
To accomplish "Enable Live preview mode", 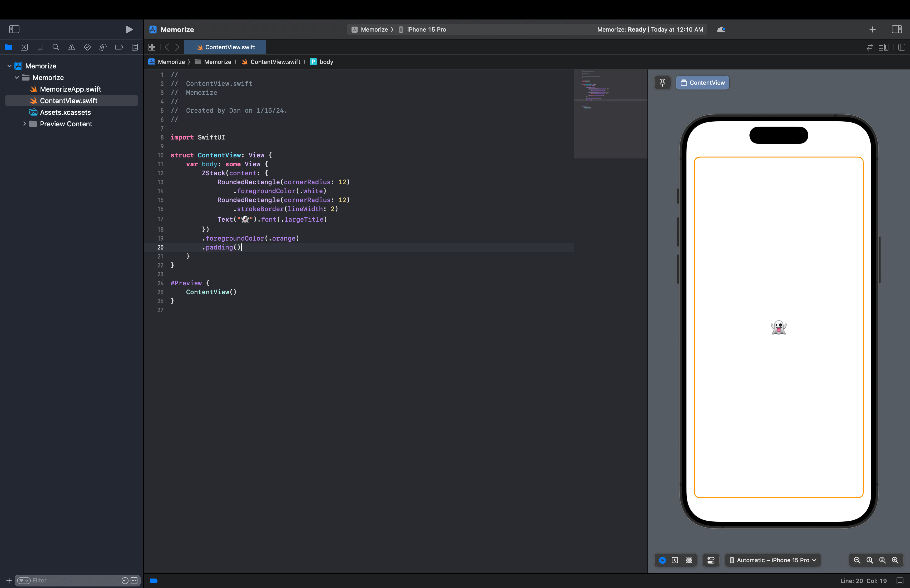I will pos(662,560).
